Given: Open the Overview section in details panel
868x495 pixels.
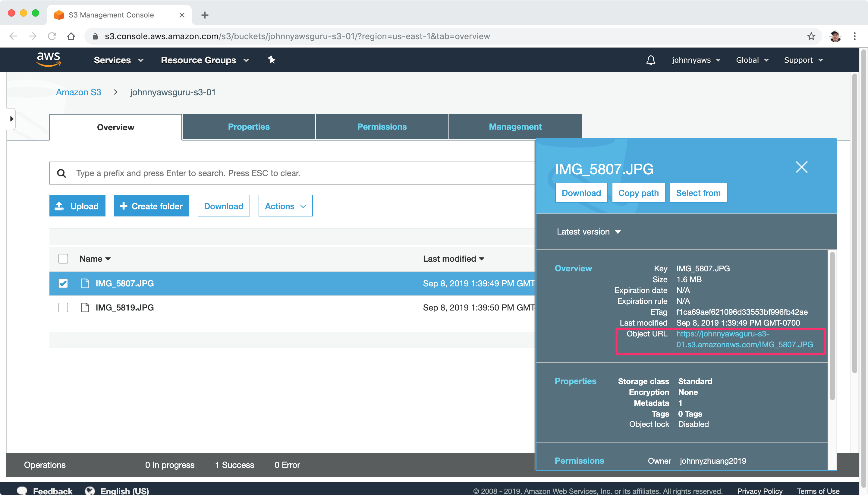Looking at the screenshot, I should 573,269.
